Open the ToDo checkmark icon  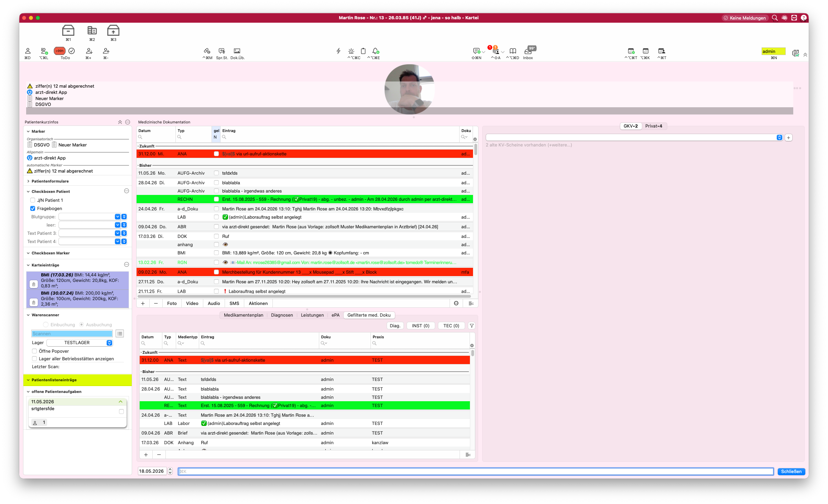click(x=72, y=51)
